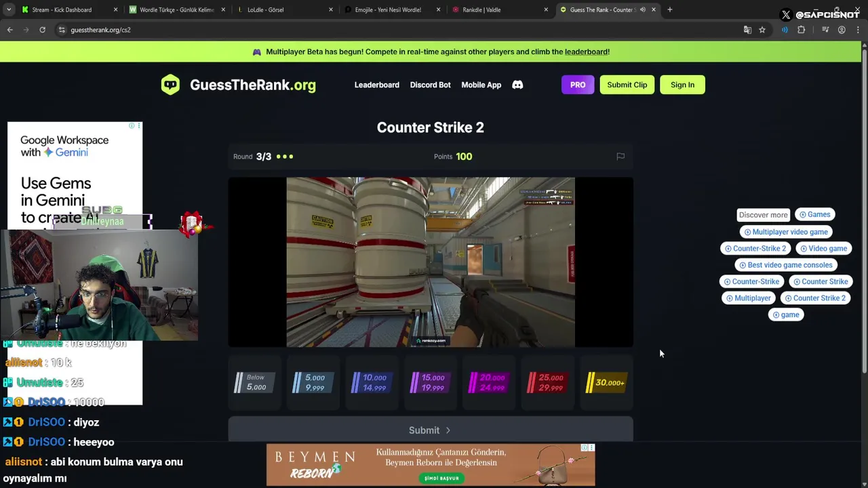The image size is (868, 488).
Task: Select the 30.000+ rank option
Action: [x=605, y=383]
